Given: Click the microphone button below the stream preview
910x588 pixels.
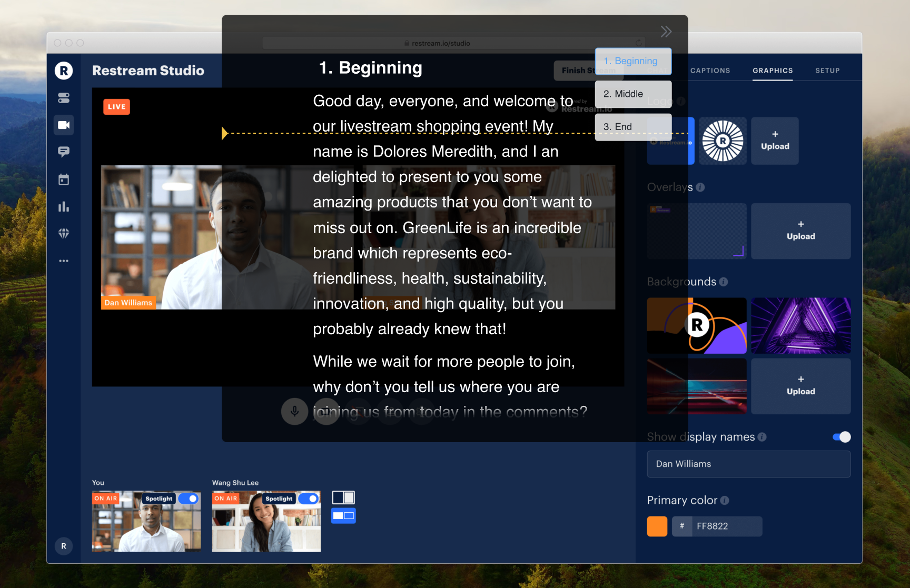Looking at the screenshot, I should (x=294, y=411).
